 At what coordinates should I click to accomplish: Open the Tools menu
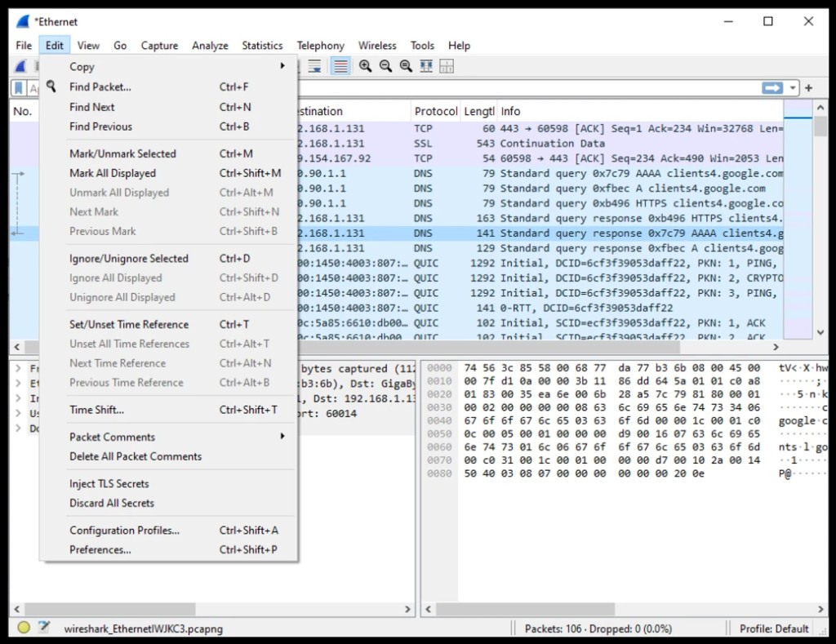(x=422, y=46)
